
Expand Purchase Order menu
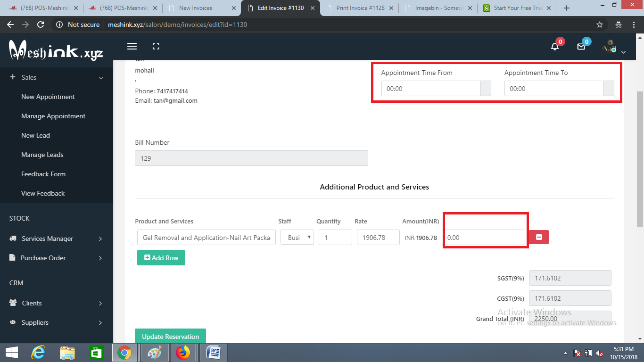click(57, 258)
